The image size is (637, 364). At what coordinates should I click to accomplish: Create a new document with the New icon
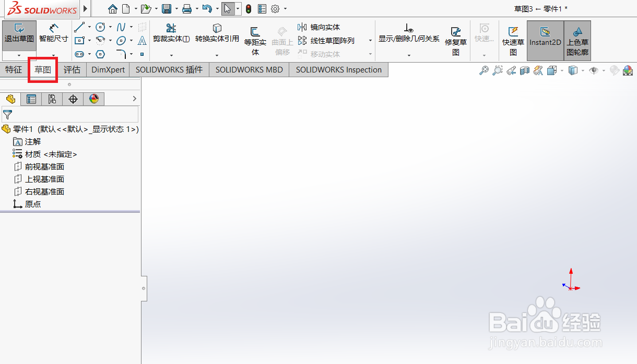tap(125, 9)
